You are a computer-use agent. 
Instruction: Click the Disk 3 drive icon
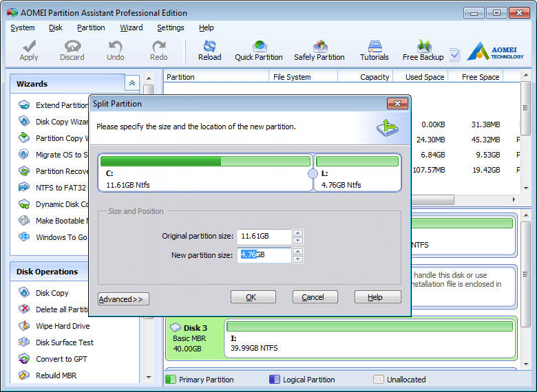point(176,327)
